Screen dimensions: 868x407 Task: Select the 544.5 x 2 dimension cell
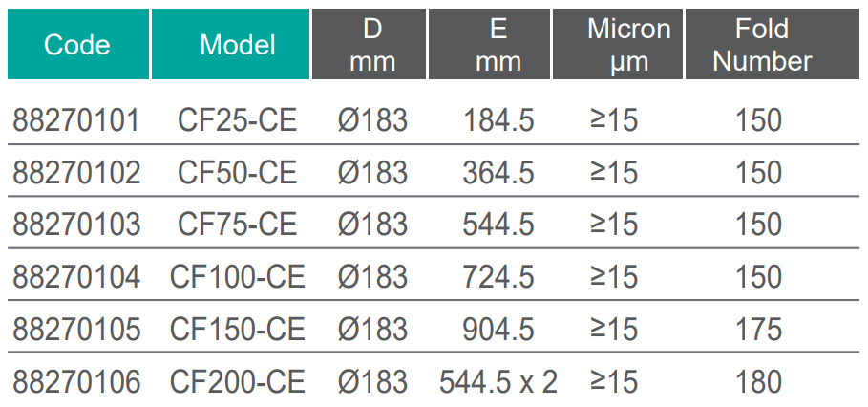(x=498, y=381)
